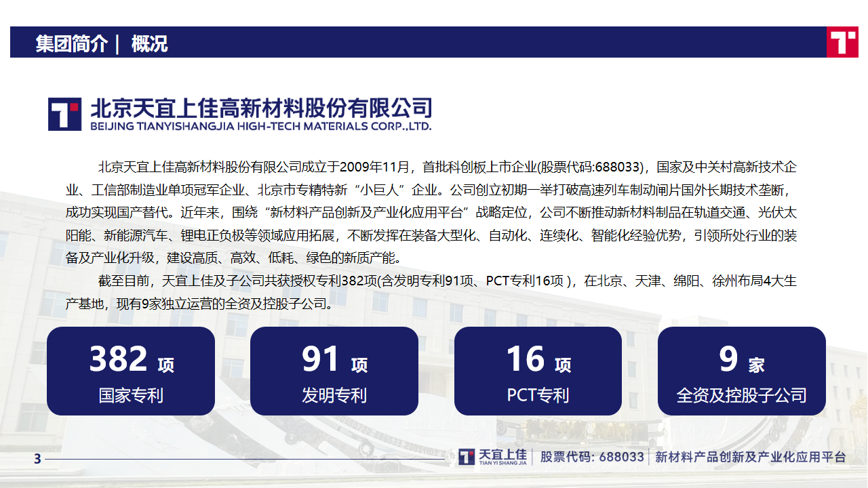Click footer text 股票代码: 688033
The height and width of the screenshot is (488, 868).
592,457
